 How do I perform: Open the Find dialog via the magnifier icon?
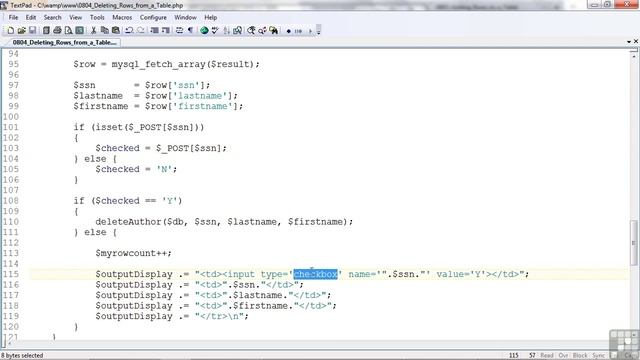[251, 31]
